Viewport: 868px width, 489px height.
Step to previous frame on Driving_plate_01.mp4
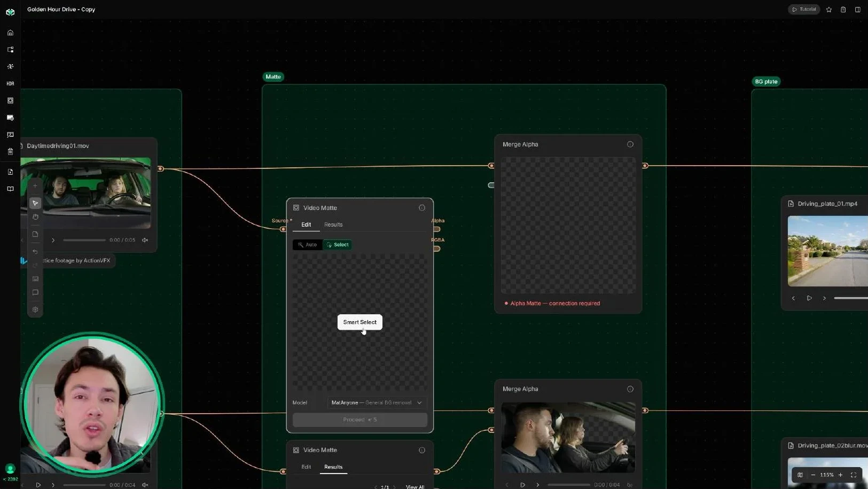click(793, 298)
